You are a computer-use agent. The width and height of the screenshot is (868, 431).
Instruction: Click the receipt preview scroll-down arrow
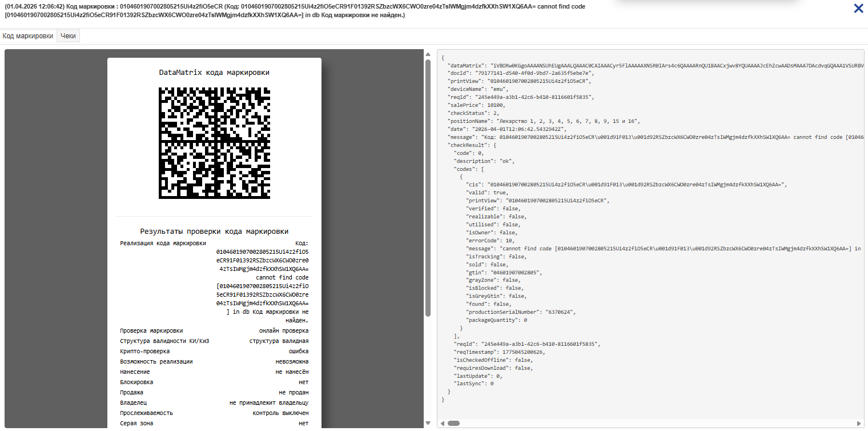(x=428, y=423)
